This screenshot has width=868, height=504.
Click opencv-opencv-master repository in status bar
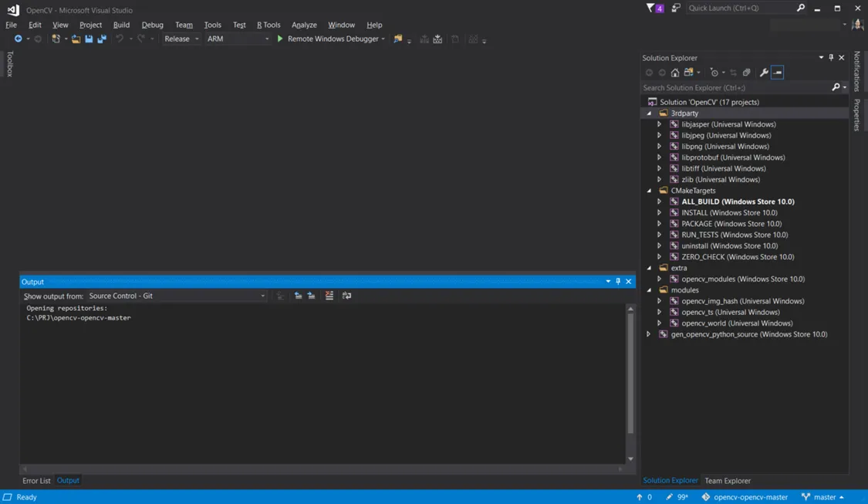pyautogui.click(x=745, y=497)
